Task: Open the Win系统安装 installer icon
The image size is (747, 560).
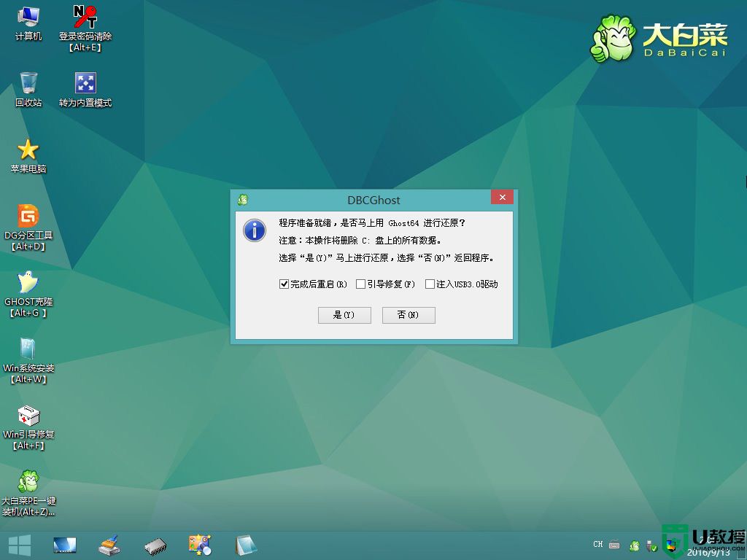Action: pyautogui.click(x=28, y=360)
